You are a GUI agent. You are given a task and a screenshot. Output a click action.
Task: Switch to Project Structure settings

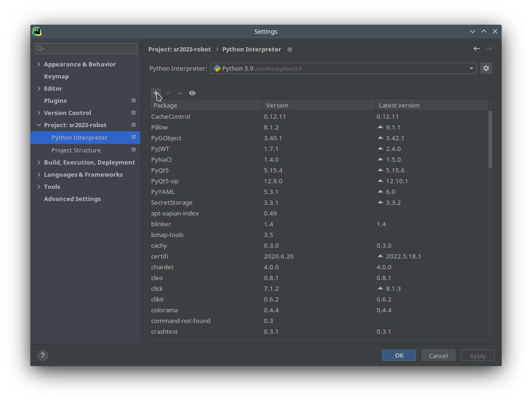[x=76, y=150]
